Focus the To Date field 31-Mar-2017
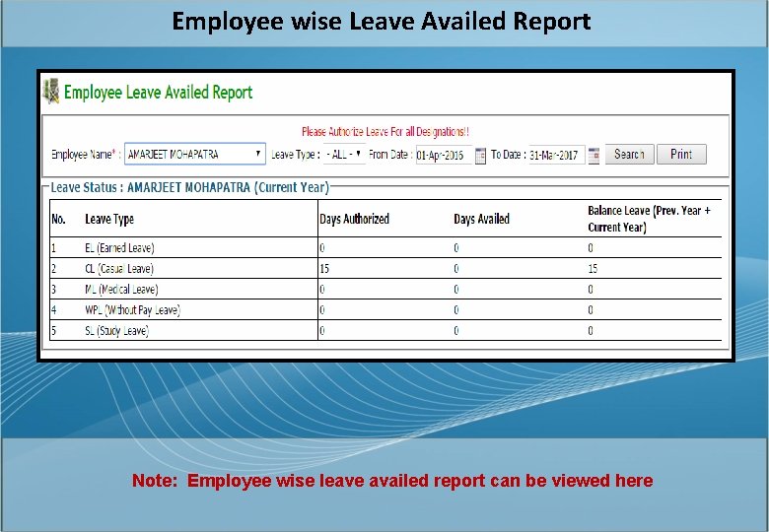 click(557, 156)
